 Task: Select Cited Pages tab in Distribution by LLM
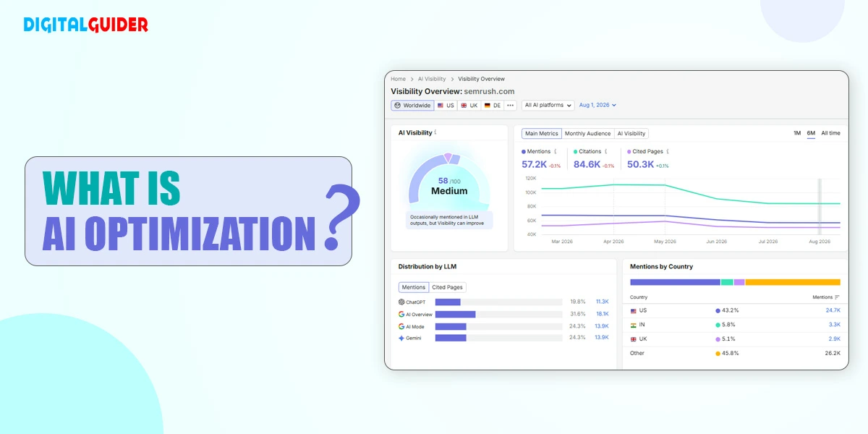[x=448, y=287]
